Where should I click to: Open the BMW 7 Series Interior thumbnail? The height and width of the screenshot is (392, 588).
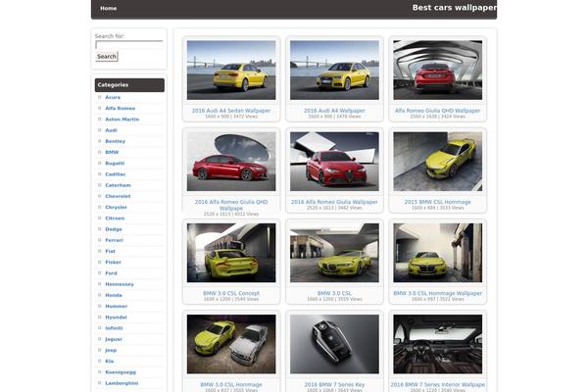tap(438, 344)
